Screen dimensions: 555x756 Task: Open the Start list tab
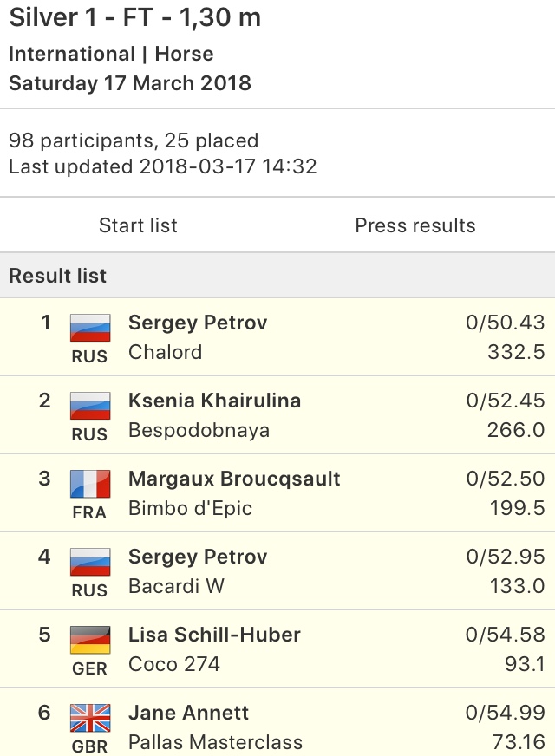tap(139, 225)
